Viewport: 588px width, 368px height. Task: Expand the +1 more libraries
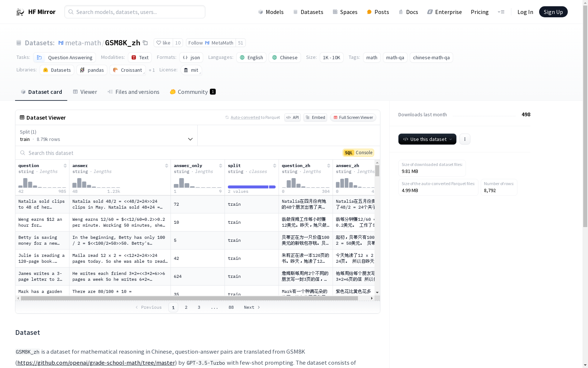tap(152, 70)
